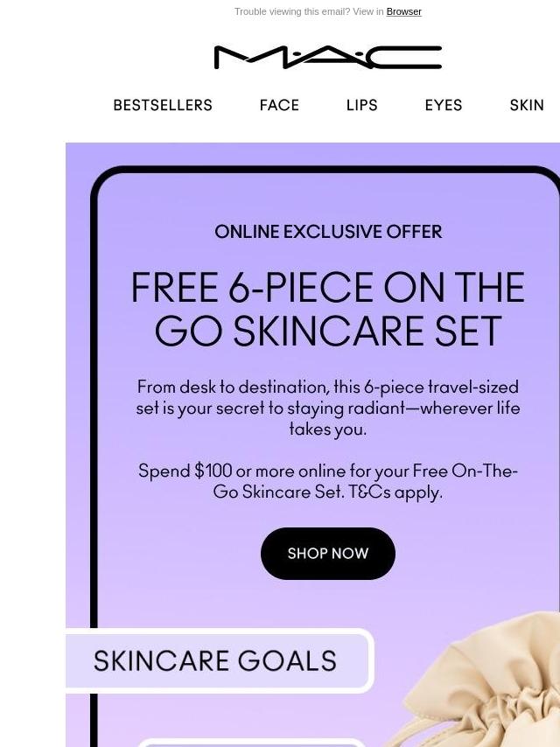This screenshot has height=747, width=560.
Task: Choose the SKIN navigation item
Action: click(527, 105)
